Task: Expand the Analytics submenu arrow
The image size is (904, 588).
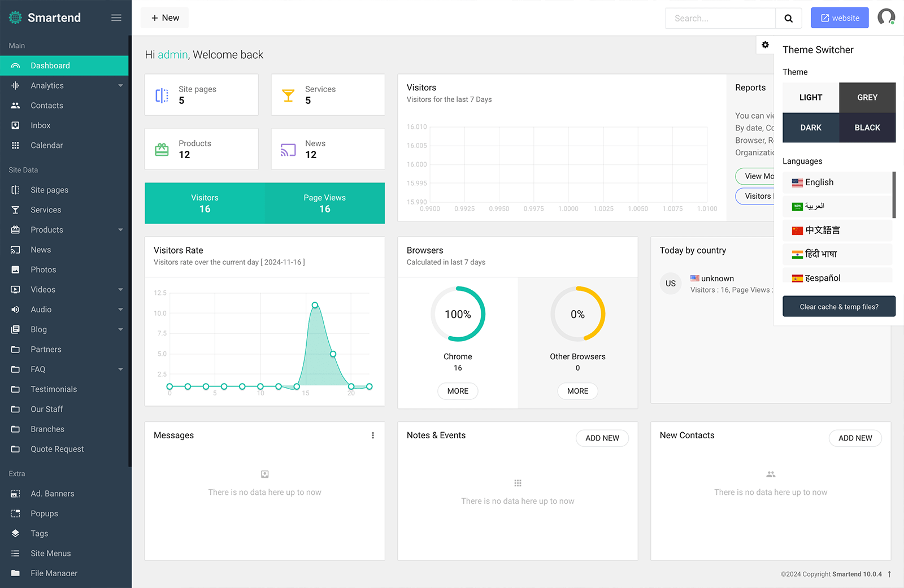Action: 120,86
